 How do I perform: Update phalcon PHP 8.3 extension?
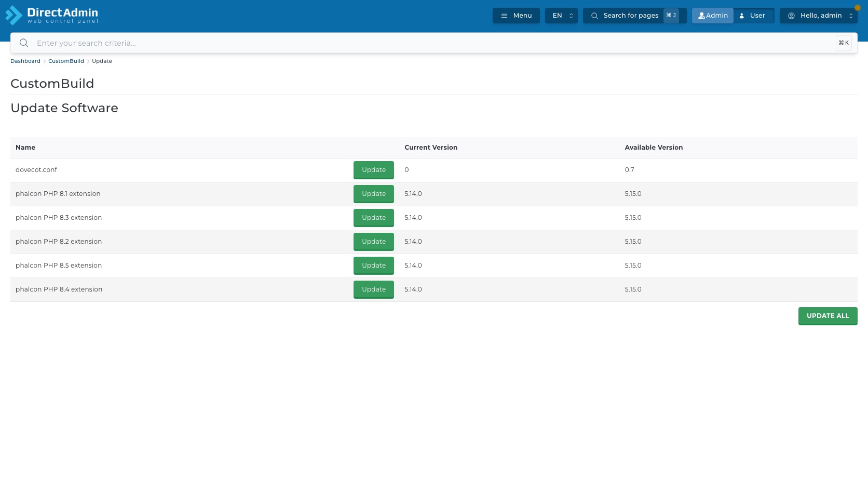(x=374, y=218)
